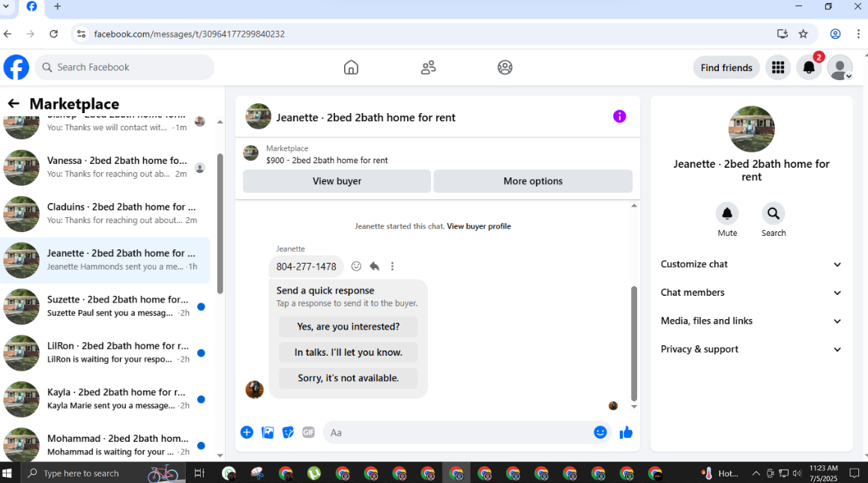
Task: Open the Chrome profile icon
Action: pyautogui.click(x=835, y=34)
